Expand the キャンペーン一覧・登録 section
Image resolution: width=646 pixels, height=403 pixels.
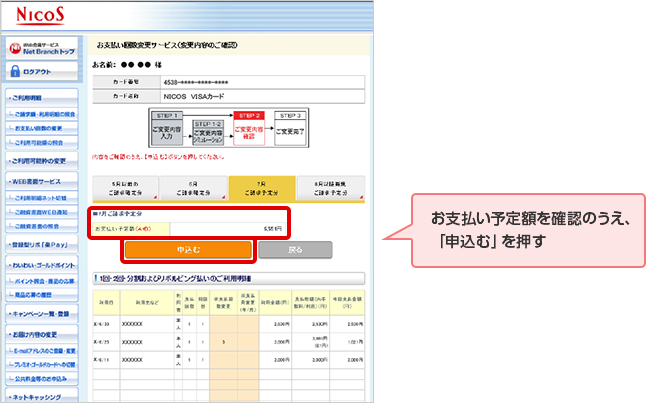point(42,314)
